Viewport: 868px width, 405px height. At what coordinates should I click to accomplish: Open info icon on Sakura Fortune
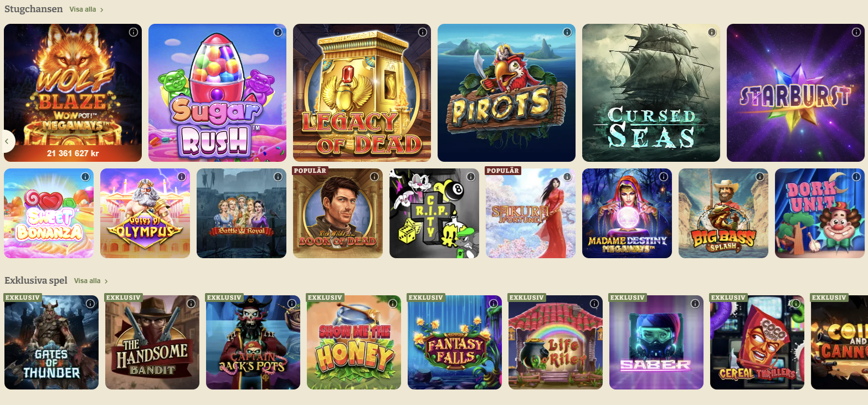tap(567, 177)
